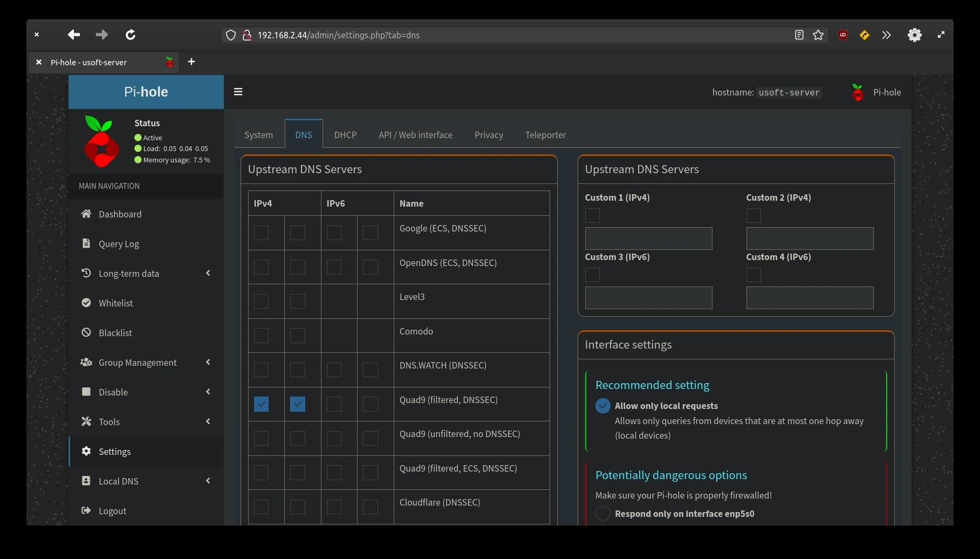Switch to the System tab
The image size is (980, 559).
[x=259, y=135]
